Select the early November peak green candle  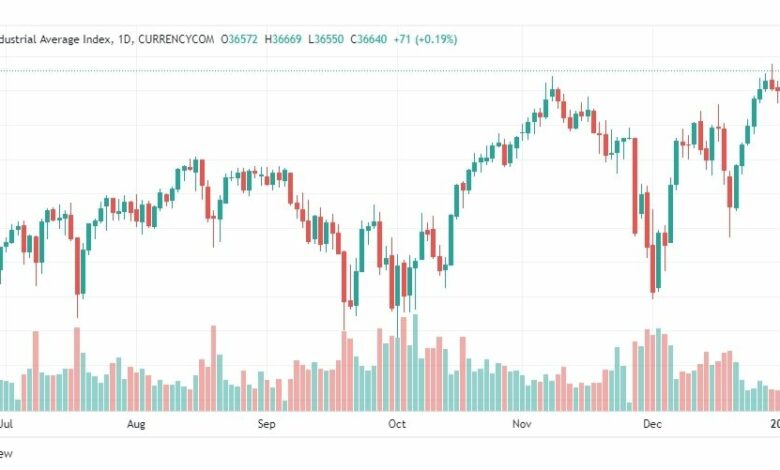[x=552, y=89]
